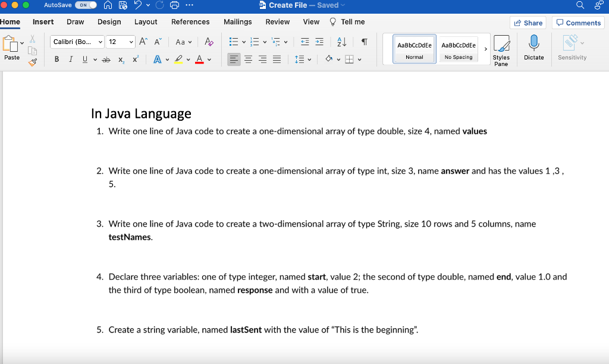Click the Sort A to Z icon
This screenshot has width=609, height=364.
(341, 42)
